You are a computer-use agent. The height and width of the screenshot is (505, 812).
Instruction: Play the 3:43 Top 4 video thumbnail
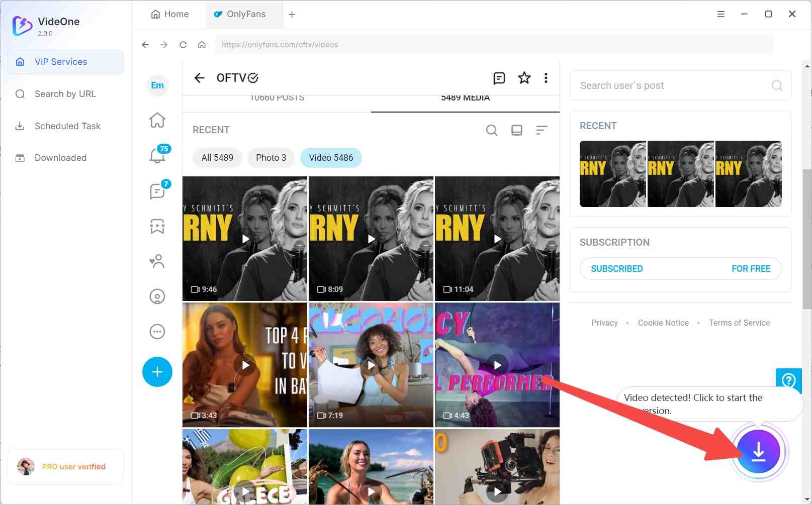(245, 365)
